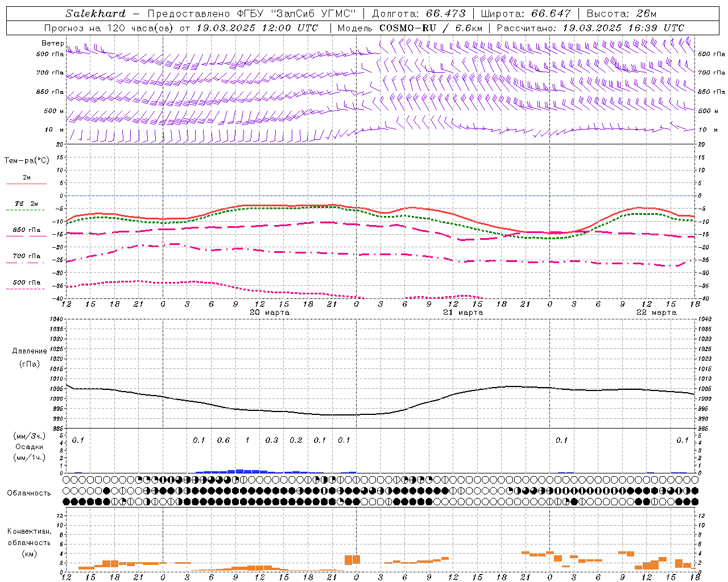Click the 0.2 precipitation amount value
728x582 pixels.
[x=296, y=440]
